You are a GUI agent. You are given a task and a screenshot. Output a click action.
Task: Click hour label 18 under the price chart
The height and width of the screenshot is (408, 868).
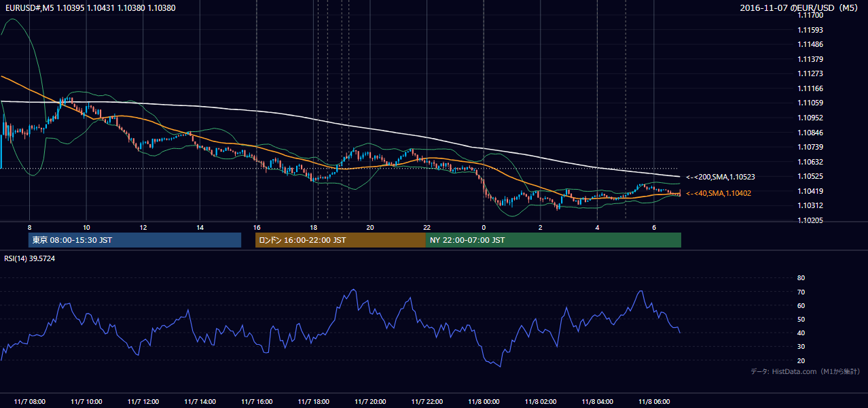click(313, 226)
